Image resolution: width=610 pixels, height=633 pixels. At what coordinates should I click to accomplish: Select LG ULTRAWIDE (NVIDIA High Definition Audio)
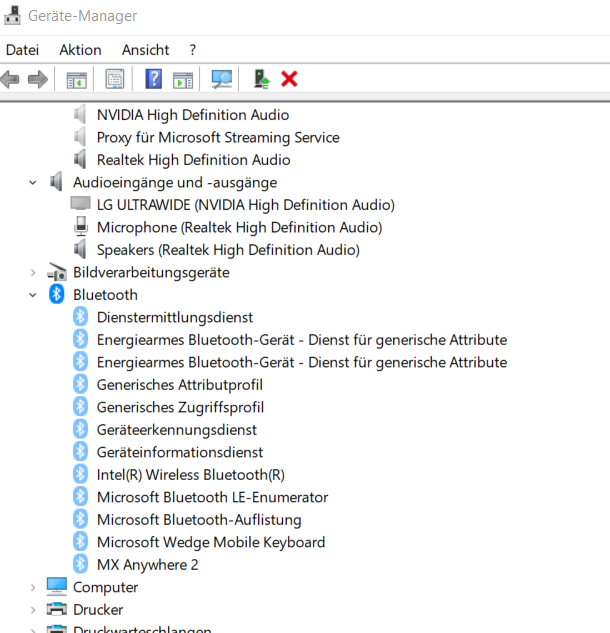point(245,205)
